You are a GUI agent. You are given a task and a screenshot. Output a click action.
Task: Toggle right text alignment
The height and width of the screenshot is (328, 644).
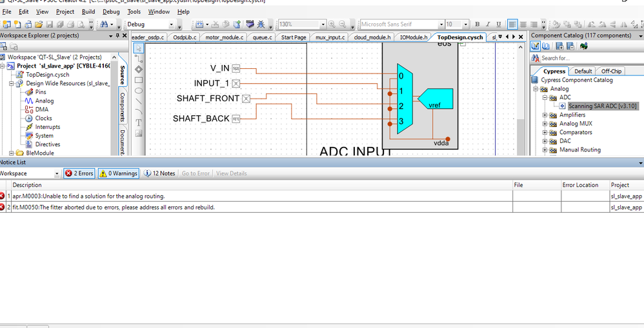[534, 24]
